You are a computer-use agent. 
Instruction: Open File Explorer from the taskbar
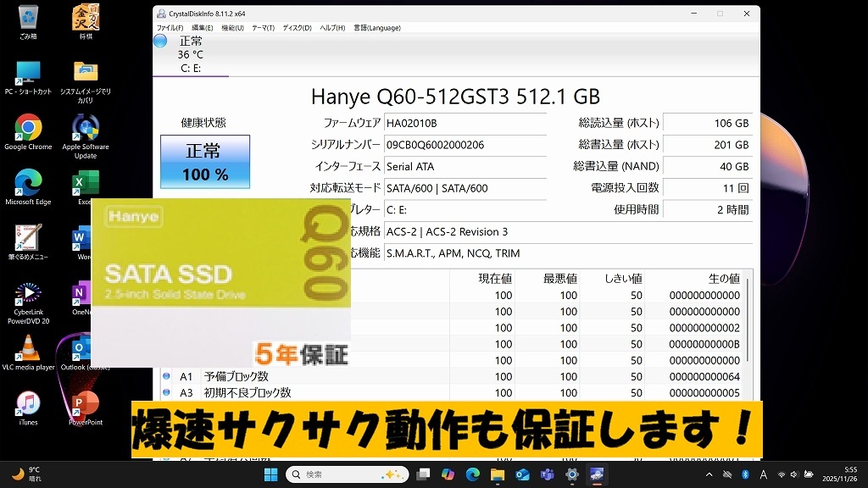tap(497, 474)
